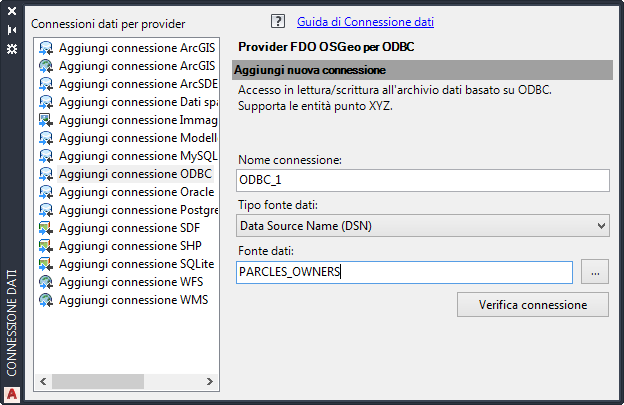Click the MySQL connection icon

45,156
